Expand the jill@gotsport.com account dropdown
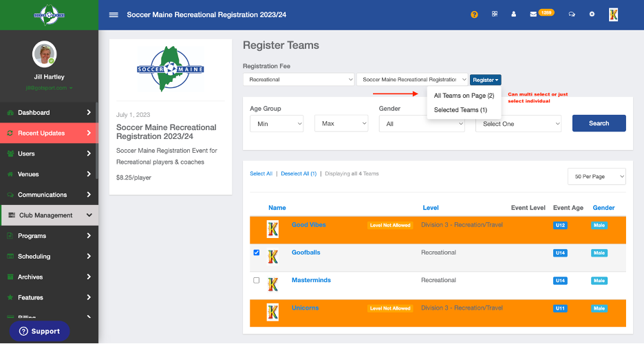This screenshot has height=344, width=644. [x=49, y=88]
